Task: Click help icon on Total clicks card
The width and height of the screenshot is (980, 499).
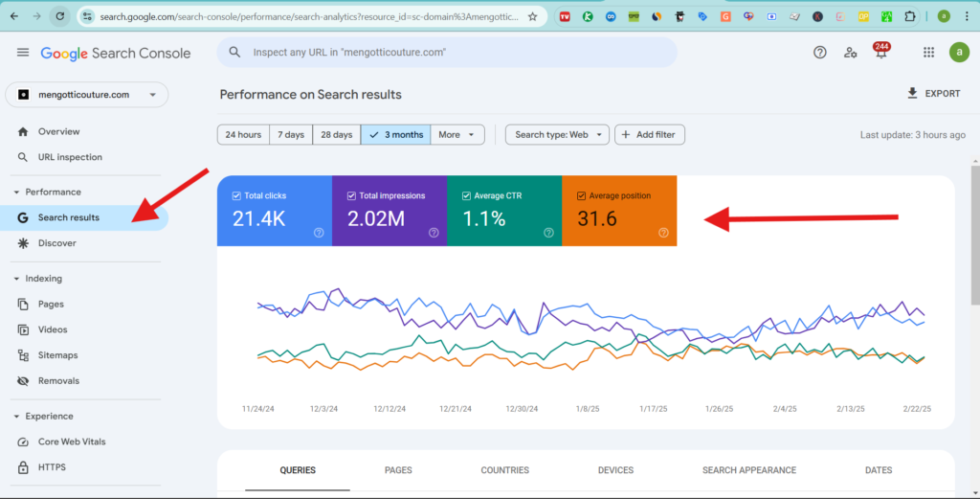Action: [319, 233]
